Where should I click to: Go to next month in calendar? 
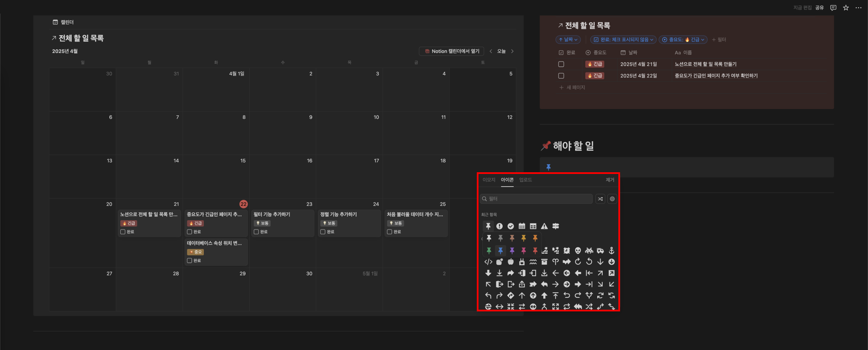point(512,51)
